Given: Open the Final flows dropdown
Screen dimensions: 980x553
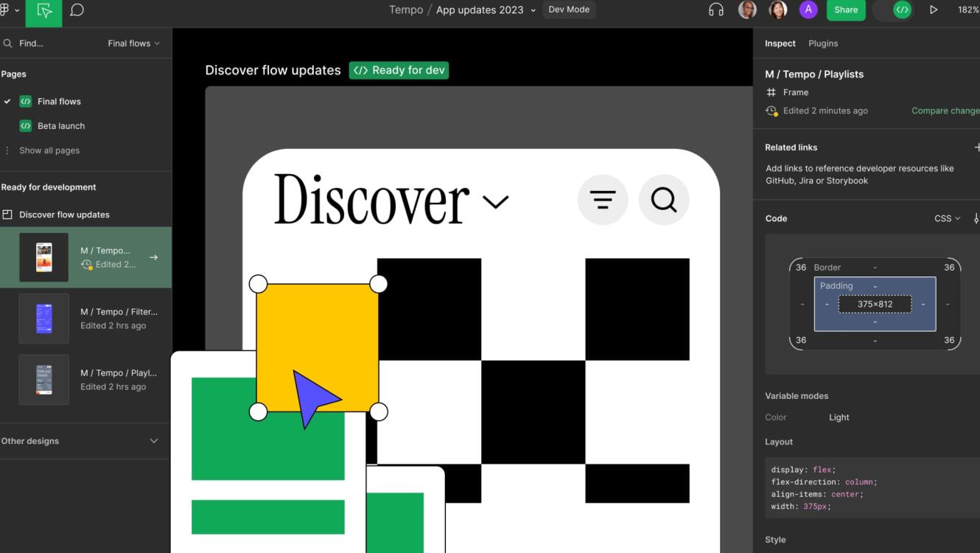Looking at the screenshot, I should click(134, 44).
